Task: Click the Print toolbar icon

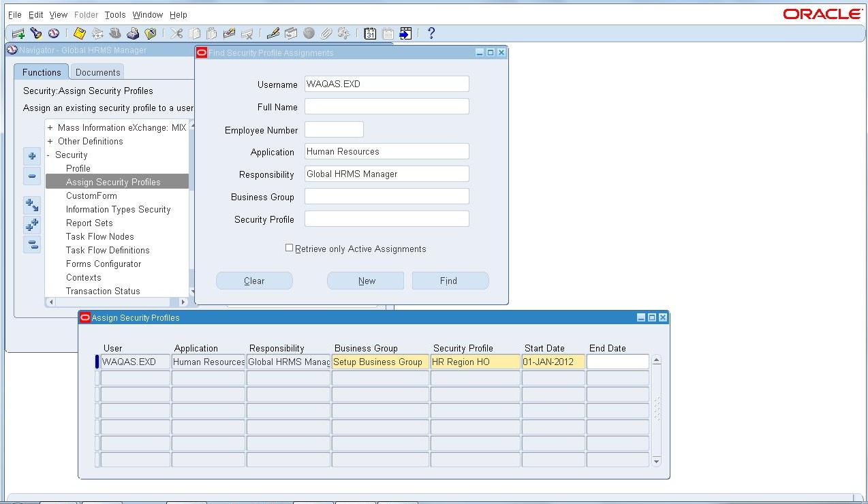Action: [133, 33]
